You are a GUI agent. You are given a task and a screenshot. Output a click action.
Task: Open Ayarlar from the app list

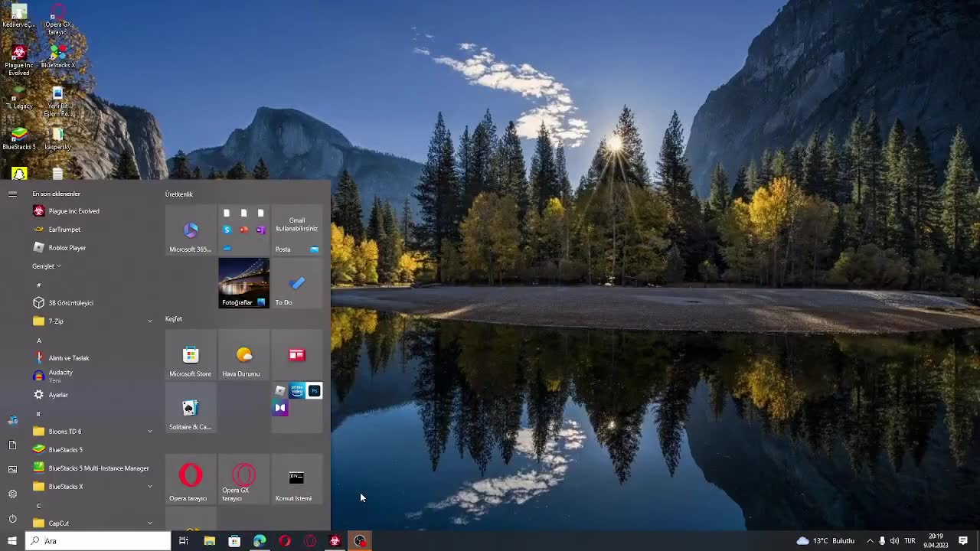tap(58, 395)
